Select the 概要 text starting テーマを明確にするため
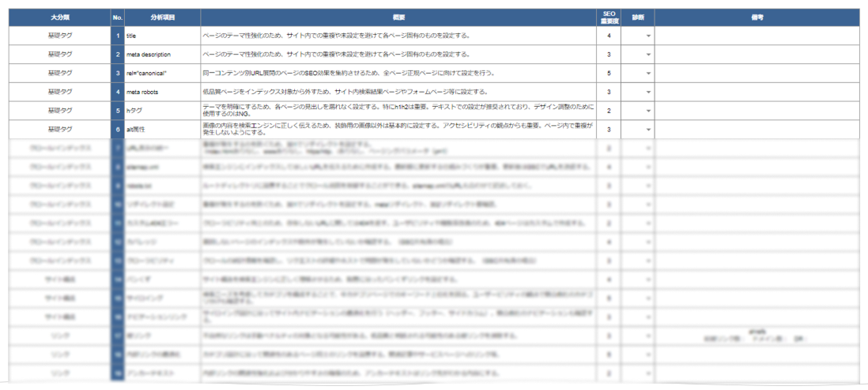868x390 pixels. [398, 111]
